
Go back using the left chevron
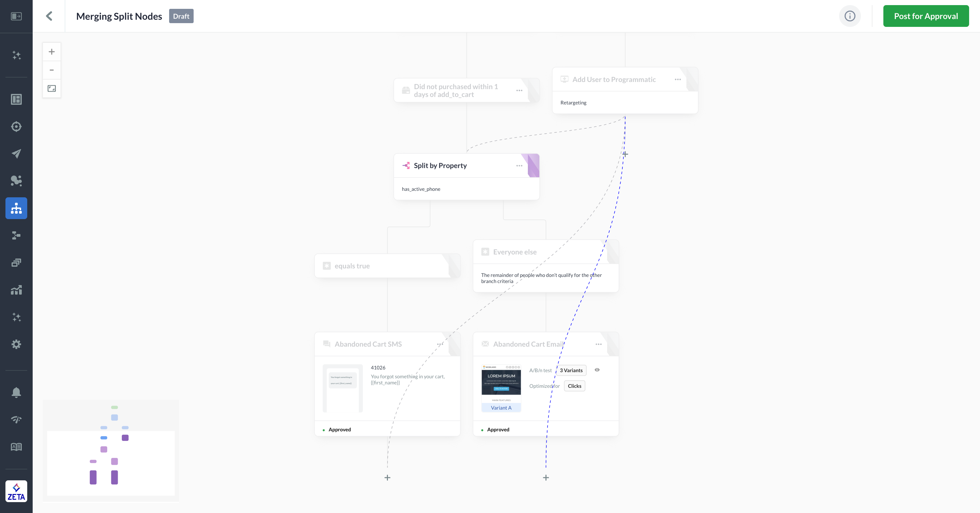(x=49, y=16)
